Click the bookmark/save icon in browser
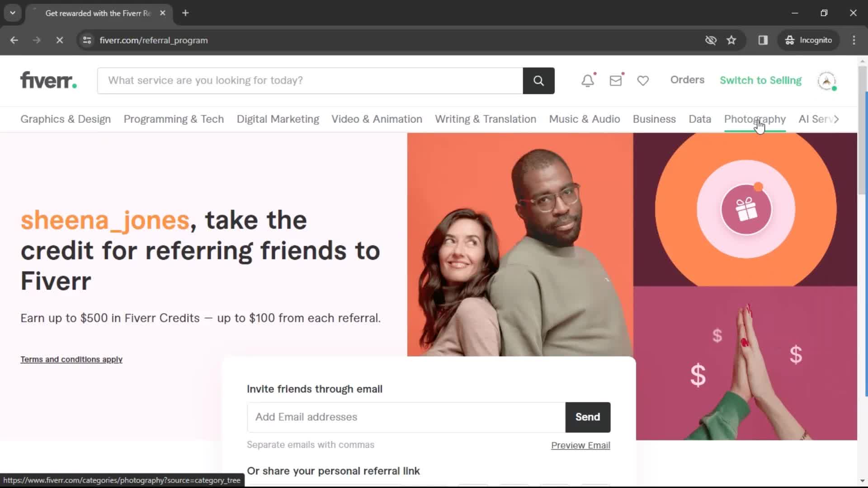868x488 pixels. (731, 40)
